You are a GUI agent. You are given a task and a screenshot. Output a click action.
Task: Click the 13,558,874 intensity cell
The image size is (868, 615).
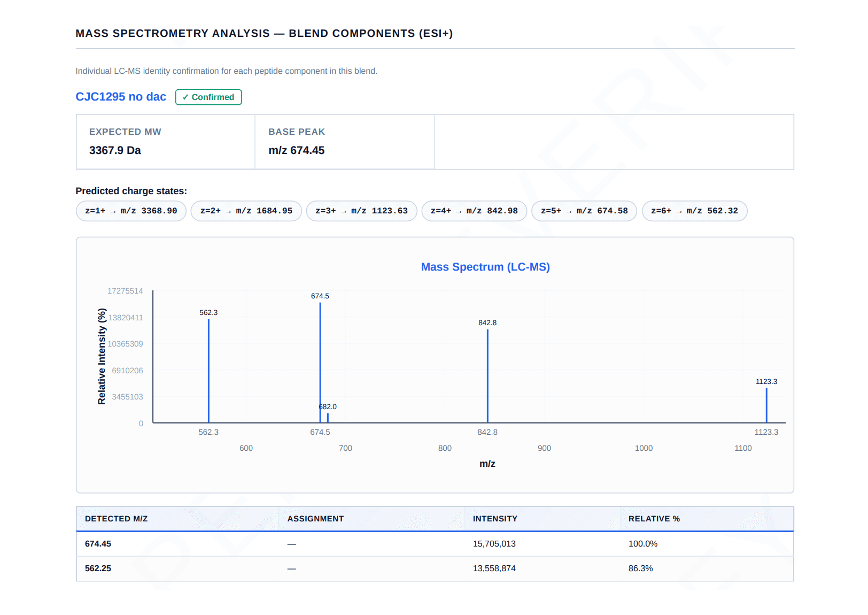tap(494, 568)
